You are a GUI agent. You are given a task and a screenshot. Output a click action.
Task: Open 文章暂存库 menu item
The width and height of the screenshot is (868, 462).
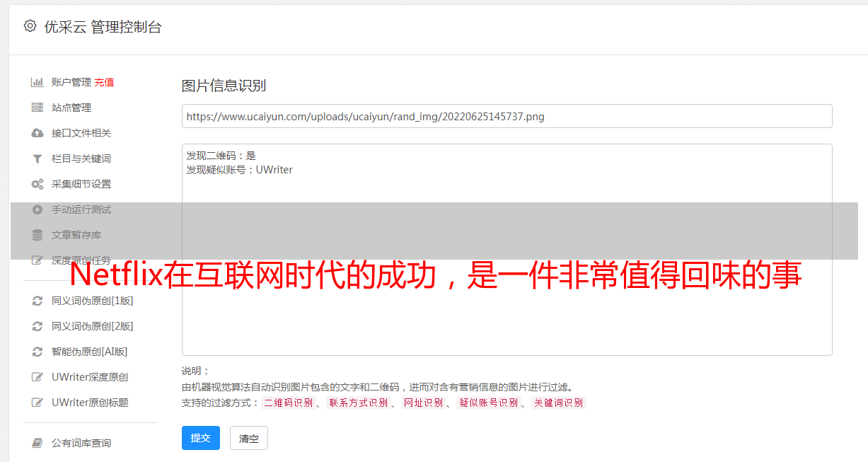coord(76,235)
